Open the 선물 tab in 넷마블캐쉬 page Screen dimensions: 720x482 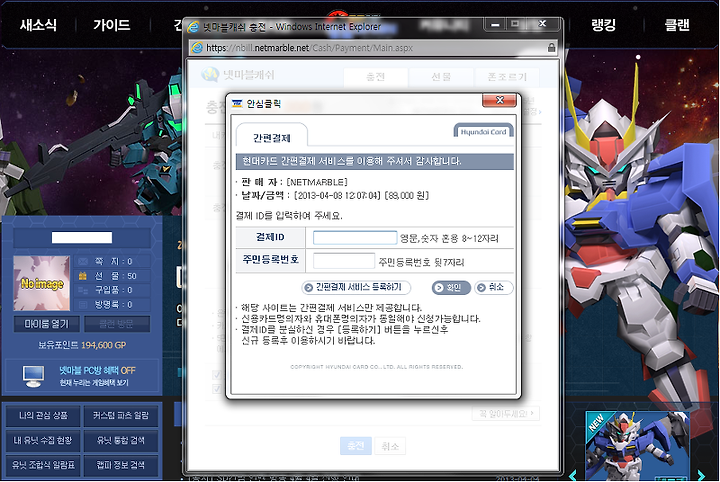point(441,77)
